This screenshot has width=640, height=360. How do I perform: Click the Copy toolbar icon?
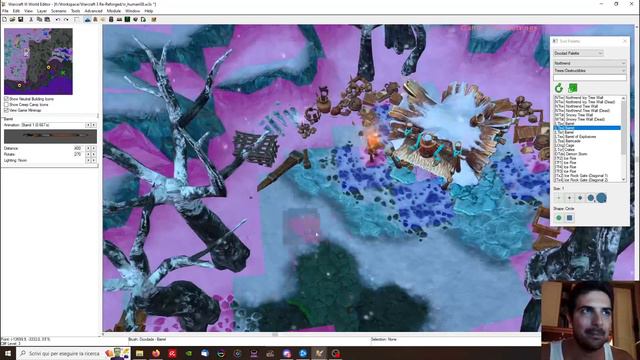[39, 20]
